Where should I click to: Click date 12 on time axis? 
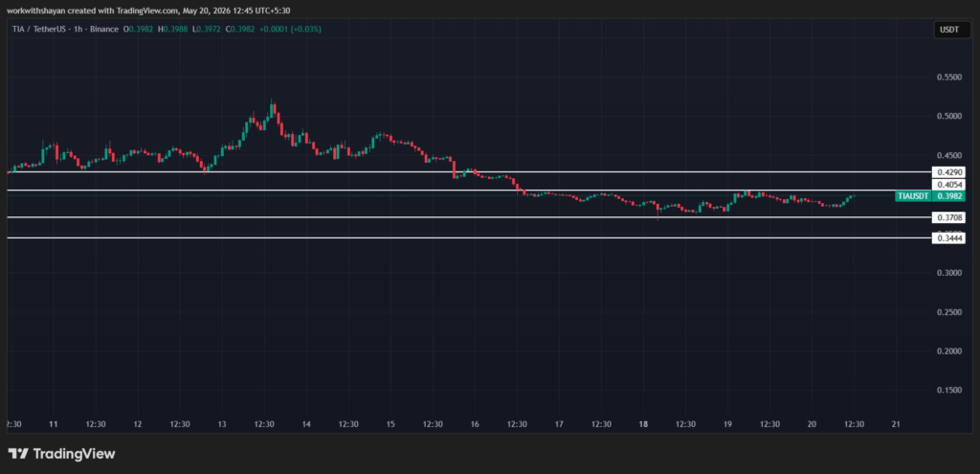click(138, 424)
